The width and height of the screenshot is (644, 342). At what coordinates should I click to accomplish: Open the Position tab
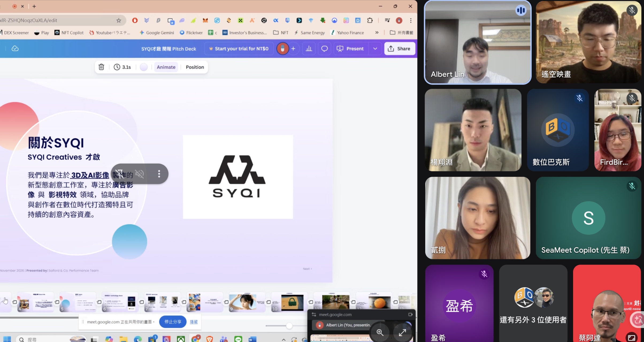tap(195, 67)
